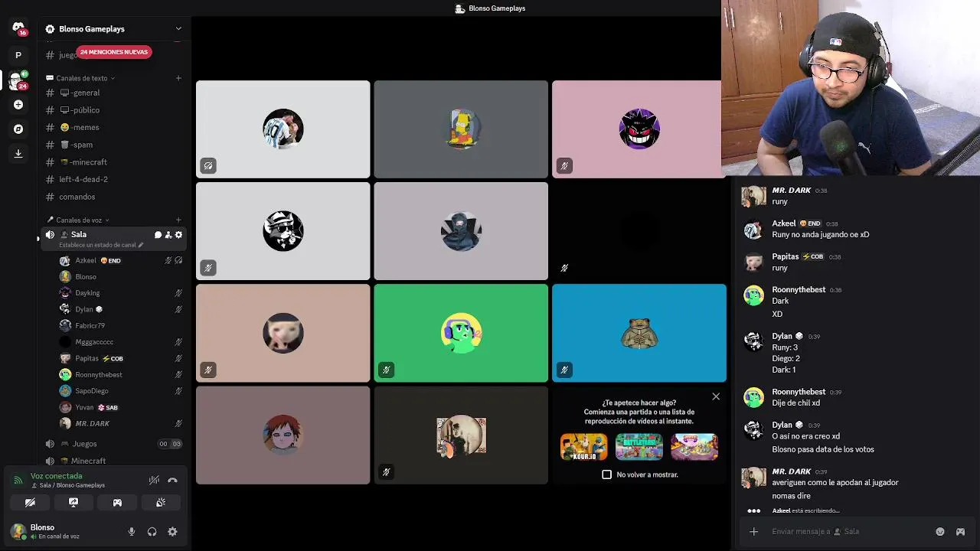Click the apps controller icon in message bar
The height and width of the screenshot is (551, 980).
click(961, 532)
